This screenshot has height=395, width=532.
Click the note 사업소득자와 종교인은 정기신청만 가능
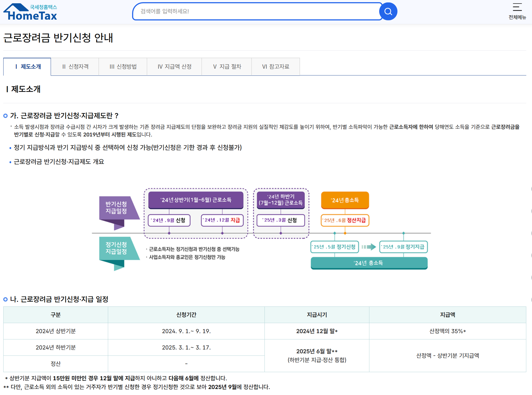coord(187,257)
